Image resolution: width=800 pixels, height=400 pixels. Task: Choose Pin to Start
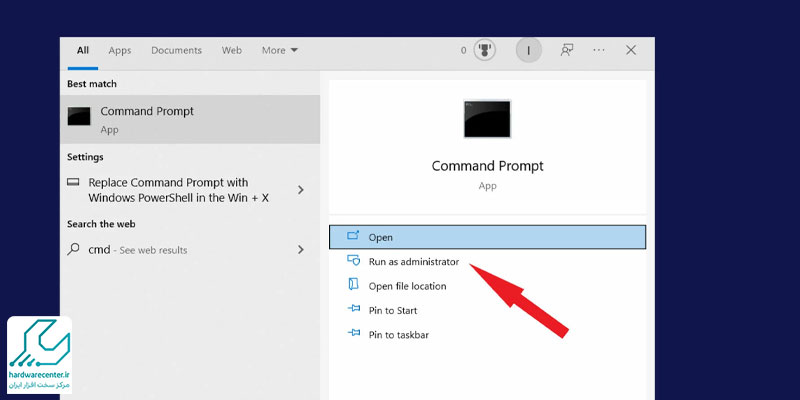coord(393,311)
